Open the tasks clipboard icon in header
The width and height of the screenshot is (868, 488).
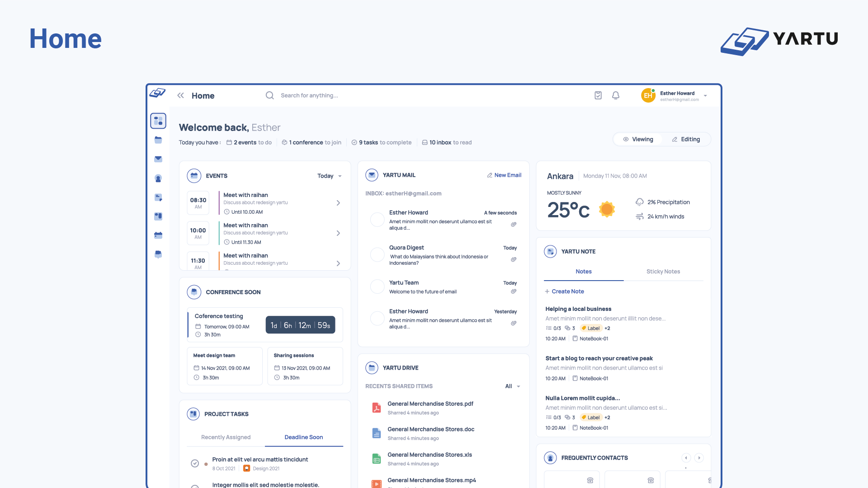click(x=598, y=95)
